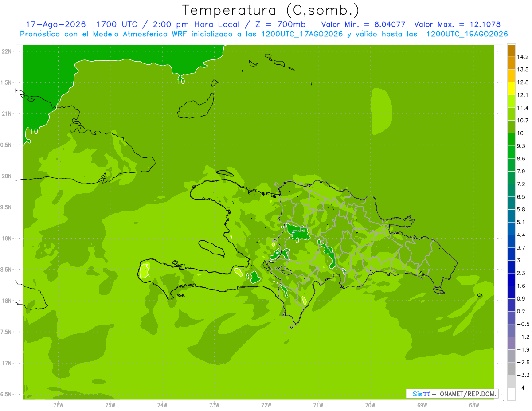The image size is (532, 411).
Task: Click the '18N' latitude label
Action: pos(7,301)
